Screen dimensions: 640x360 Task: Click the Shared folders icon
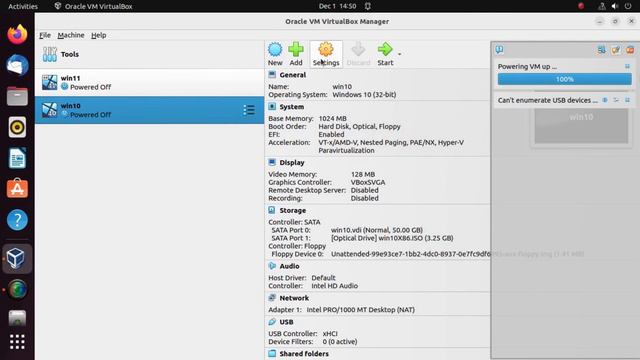point(272,353)
